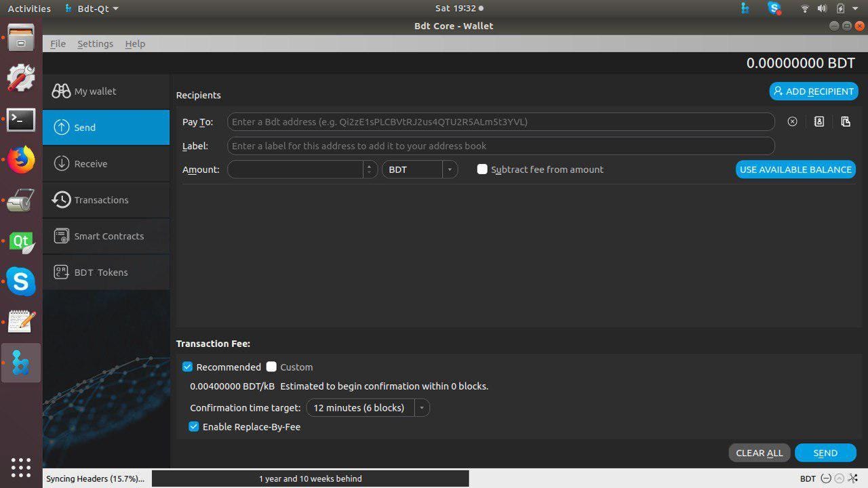
Task: Select the Custom fee option
Action: pos(271,367)
